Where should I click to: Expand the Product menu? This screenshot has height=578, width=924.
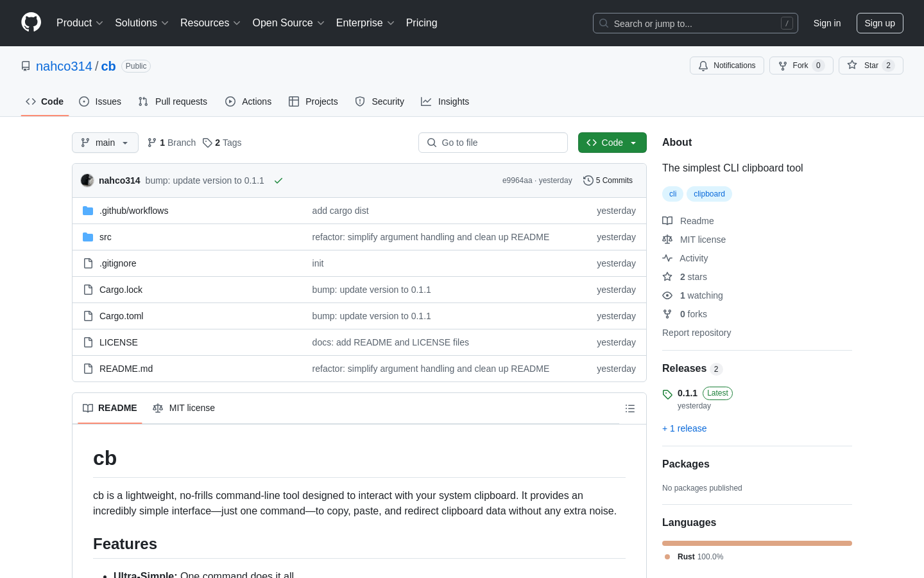(x=80, y=23)
